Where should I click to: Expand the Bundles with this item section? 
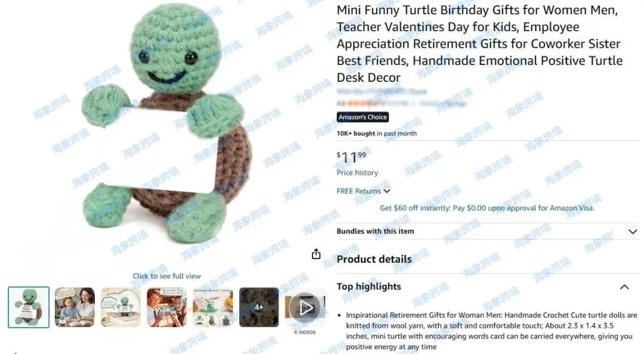pos(487,231)
